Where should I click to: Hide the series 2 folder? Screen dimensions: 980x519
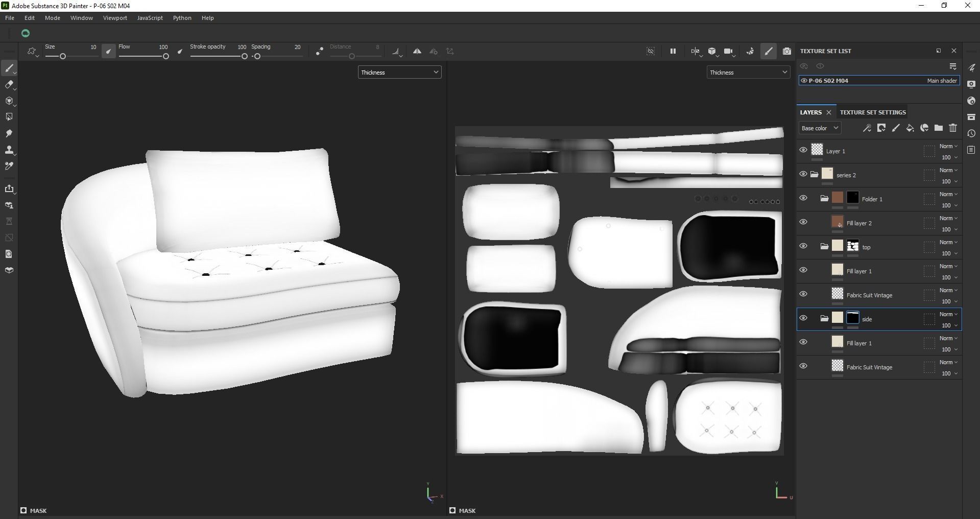(803, 174)
